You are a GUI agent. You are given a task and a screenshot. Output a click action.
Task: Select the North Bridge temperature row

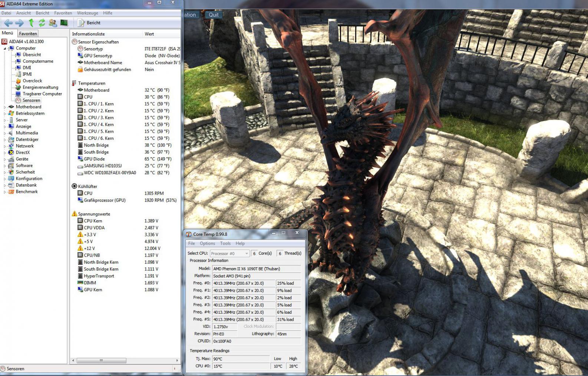[126, 145]
